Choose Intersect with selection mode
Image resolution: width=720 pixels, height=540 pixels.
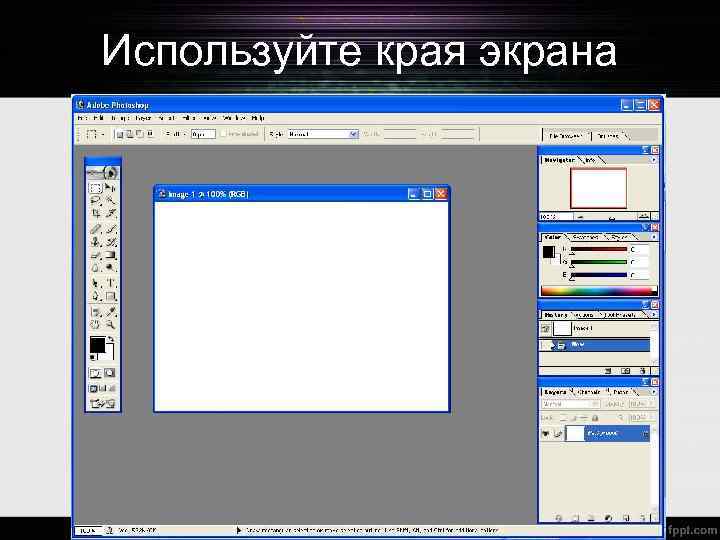click(x=150, y=134)
